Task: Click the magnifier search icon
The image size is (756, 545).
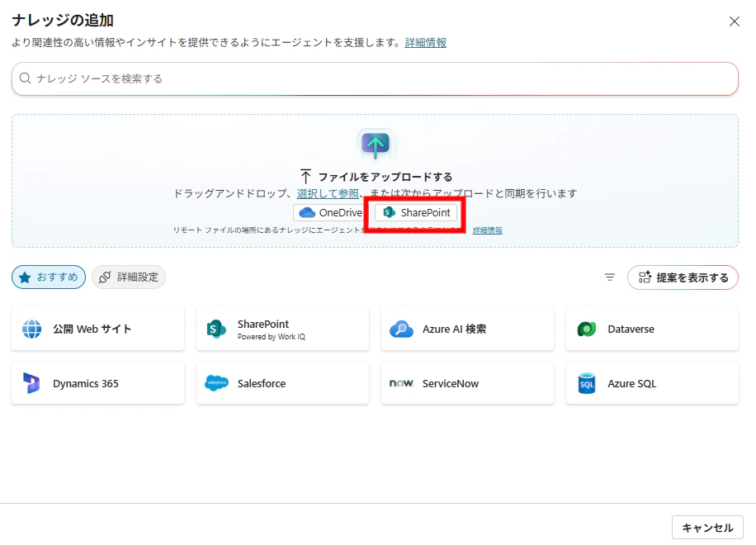Action: 25,78
